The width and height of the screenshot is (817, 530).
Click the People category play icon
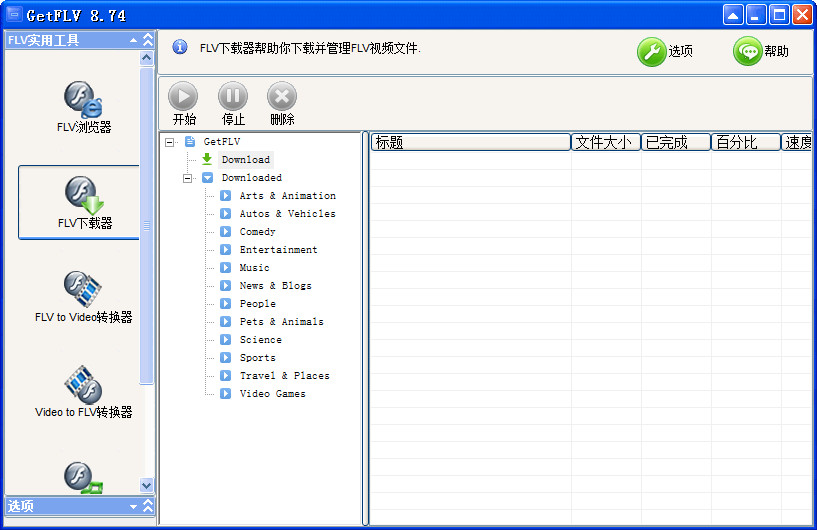tap(226, 303)
